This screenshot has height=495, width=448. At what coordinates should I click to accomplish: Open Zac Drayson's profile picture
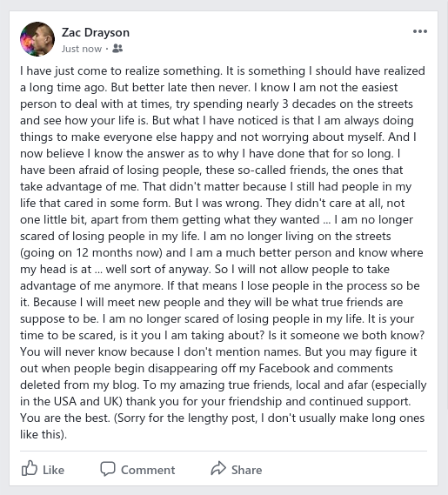(37, 39)
